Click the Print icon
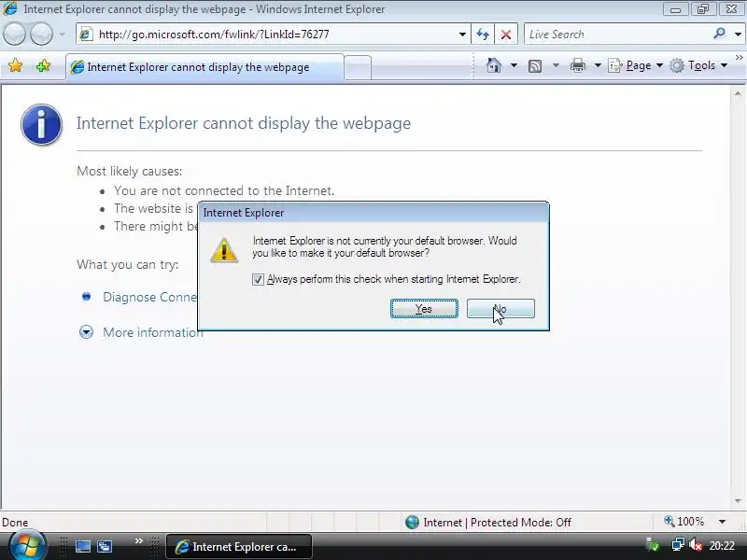This screenshot has width=747, height=560. (x=577, y=65)
